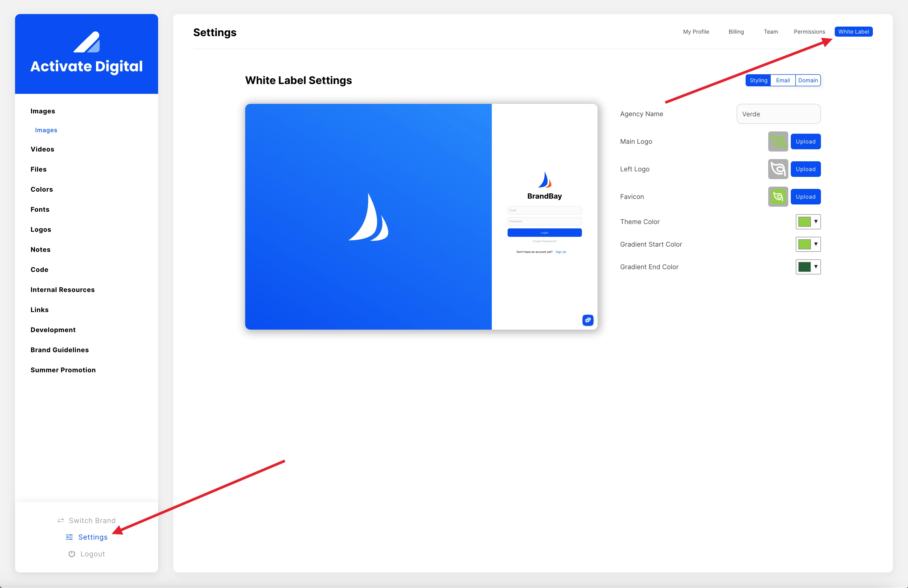908x588 pixels.
Task: Open the Theme Color dropdown arrow
Action: tap(816, 222)
